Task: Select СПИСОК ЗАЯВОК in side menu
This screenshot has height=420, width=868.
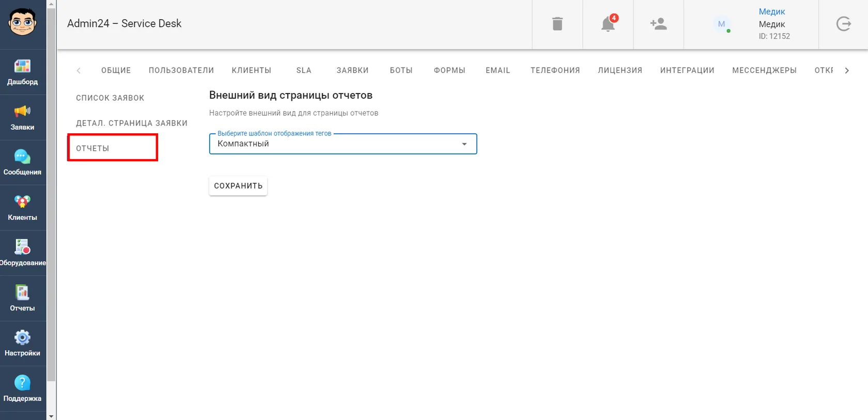Action: [110, 98]
